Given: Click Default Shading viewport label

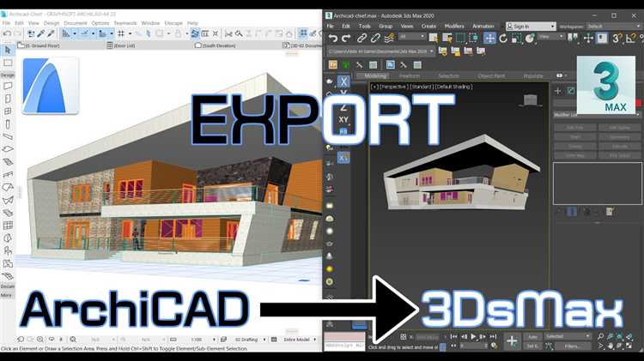Looking at the screenshot, I should coord(453,87).
